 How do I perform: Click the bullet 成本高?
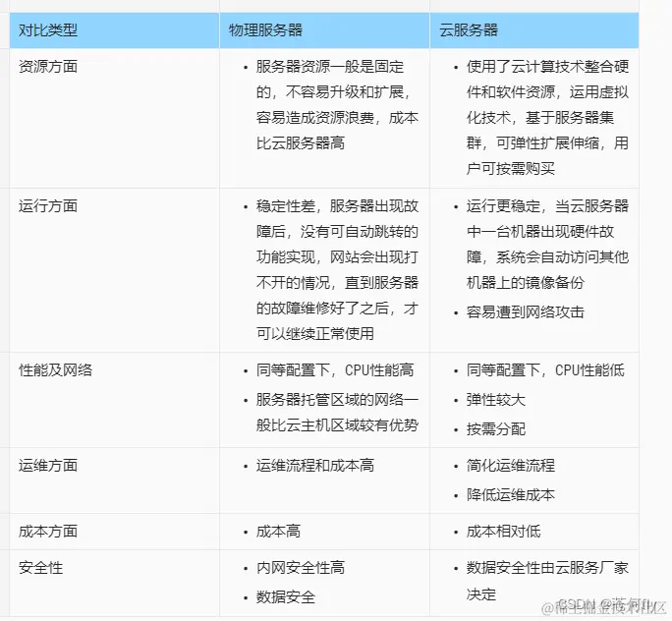[x=278, y=532]
